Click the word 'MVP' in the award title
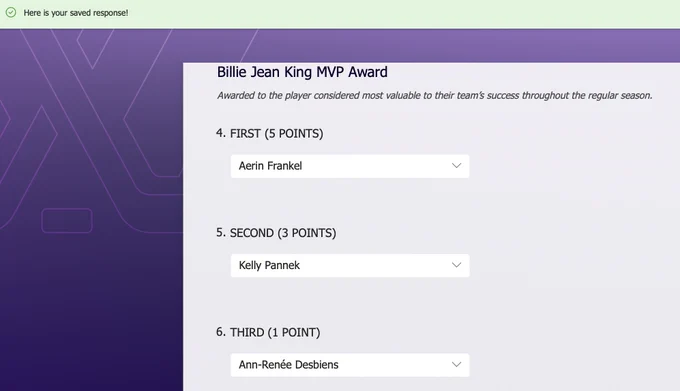The image size is (680, 391). [x=330, y=72]
